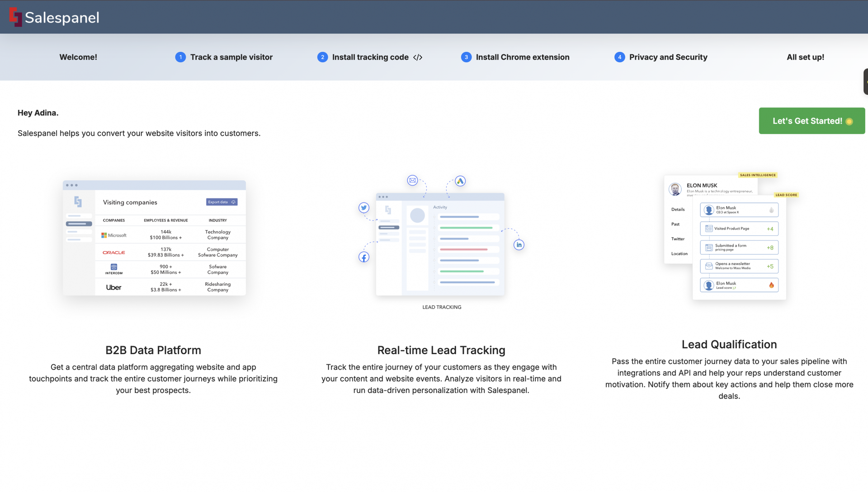This screenshot has width=868, height=492.
Task: Click the Elon Musk avatar photo
Action: click(x=675, y=189)
